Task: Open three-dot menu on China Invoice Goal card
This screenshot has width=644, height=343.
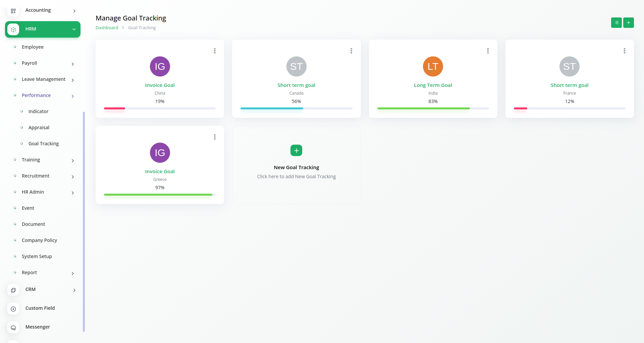Action: (215, 51)
